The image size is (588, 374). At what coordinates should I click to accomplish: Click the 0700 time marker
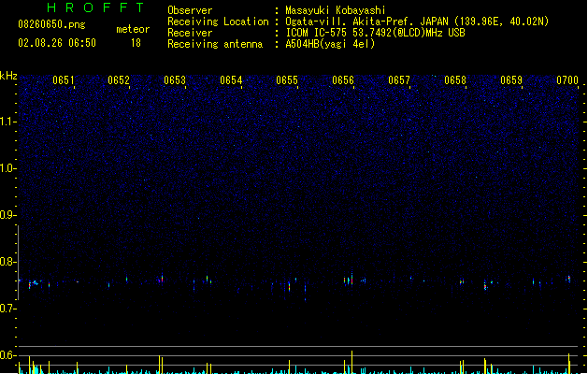(x=567, y=80)
